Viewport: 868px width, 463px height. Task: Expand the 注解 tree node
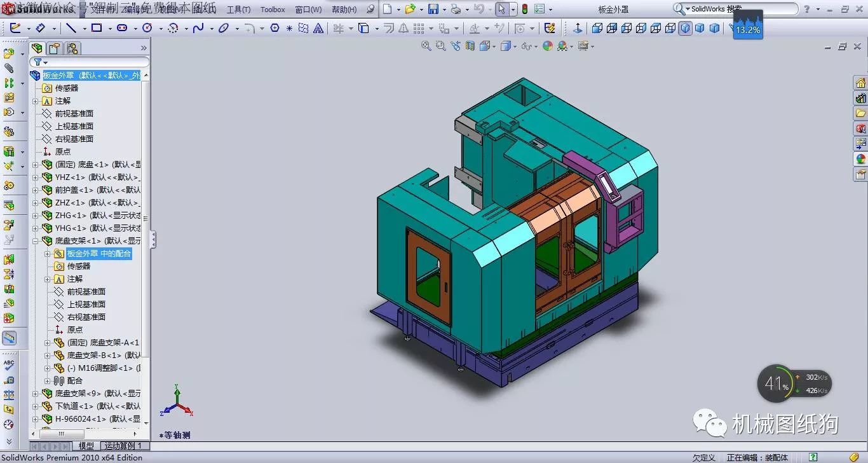point(36,101)
